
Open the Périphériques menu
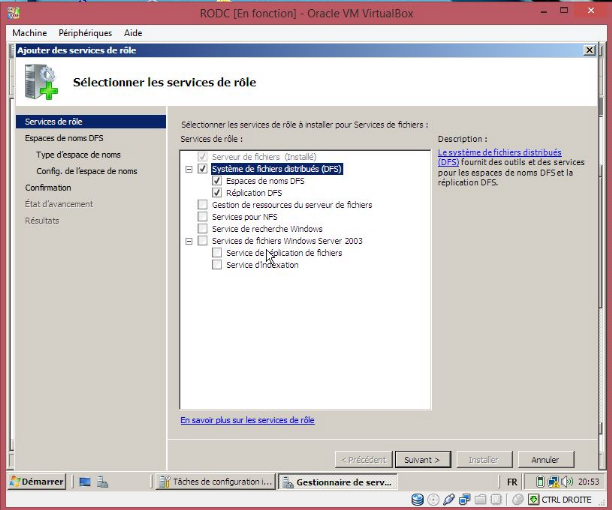pos(85,33)
